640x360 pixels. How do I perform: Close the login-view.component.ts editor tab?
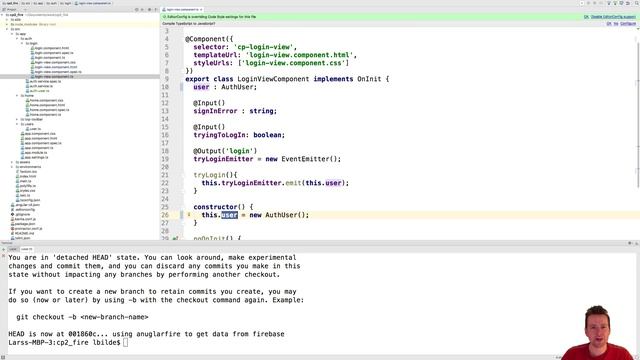click(201, 9)
